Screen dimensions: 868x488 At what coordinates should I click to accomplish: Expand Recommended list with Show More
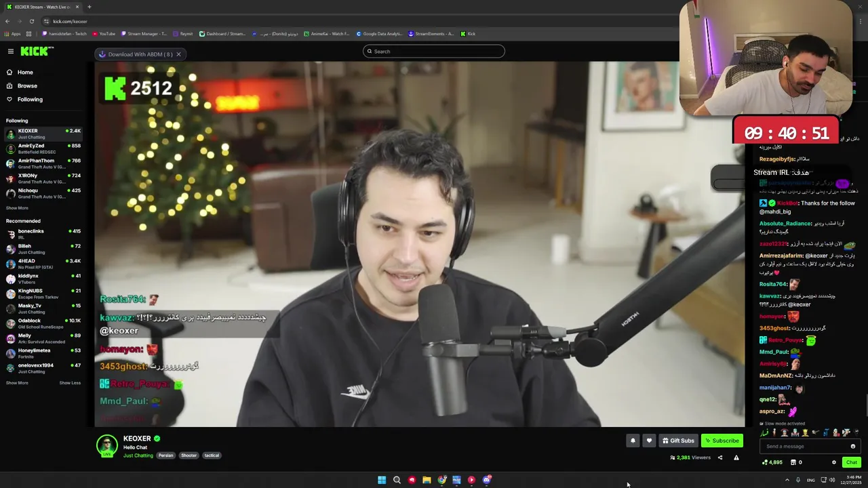(17, 383)
